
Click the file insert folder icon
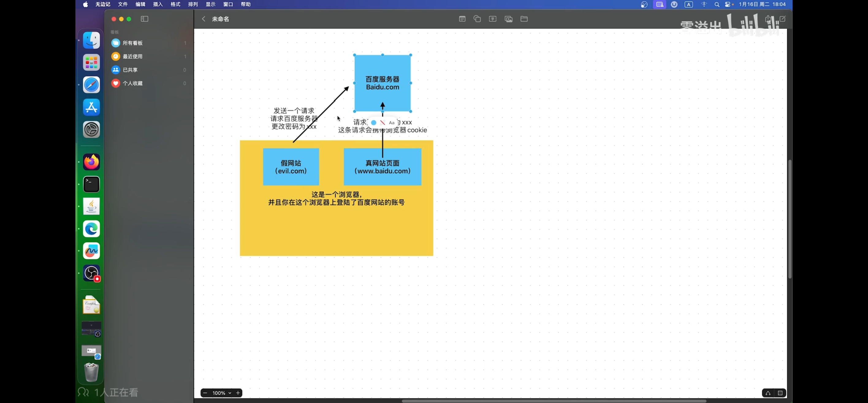tap(524, 19)
